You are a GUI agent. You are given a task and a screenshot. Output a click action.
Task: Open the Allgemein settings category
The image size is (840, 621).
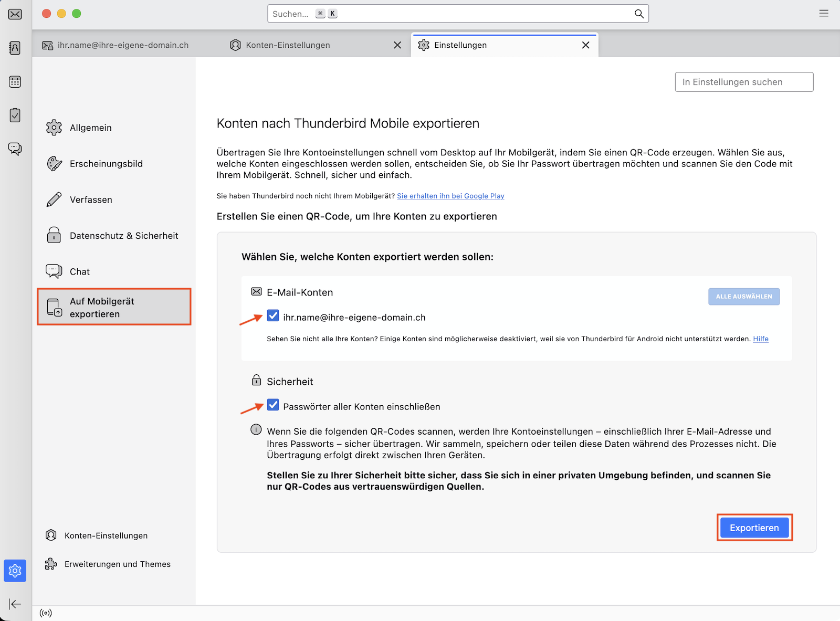coord(114,128)
